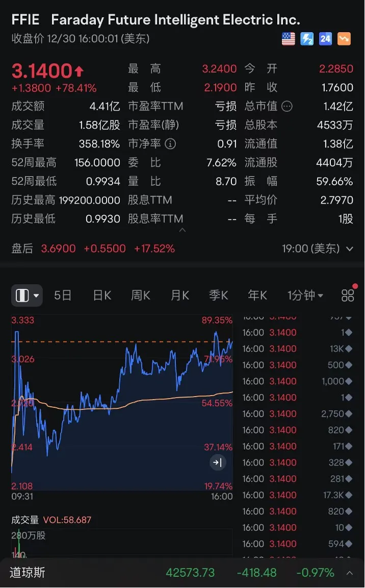The image size is (365, 588).
Task: Select the trade row with 2,750 volume
Action: (x=297, y=413)
